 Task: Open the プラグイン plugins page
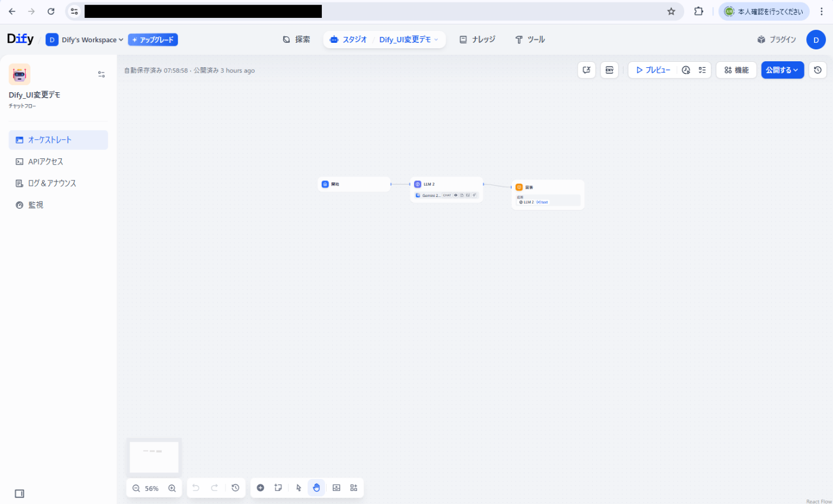coord(776,39)
